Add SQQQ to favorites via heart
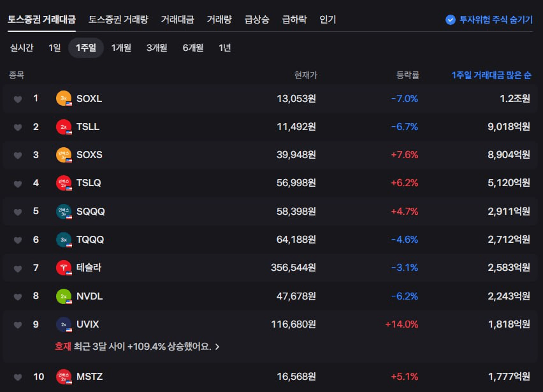This screenshot has height=392, width=543. 18,212
